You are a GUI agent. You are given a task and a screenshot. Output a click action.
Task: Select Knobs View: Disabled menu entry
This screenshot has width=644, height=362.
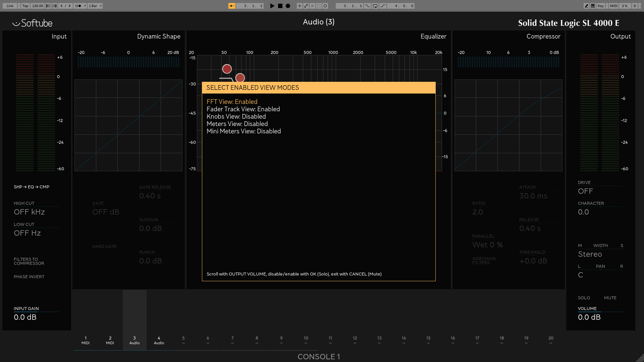tap(236, 116)
